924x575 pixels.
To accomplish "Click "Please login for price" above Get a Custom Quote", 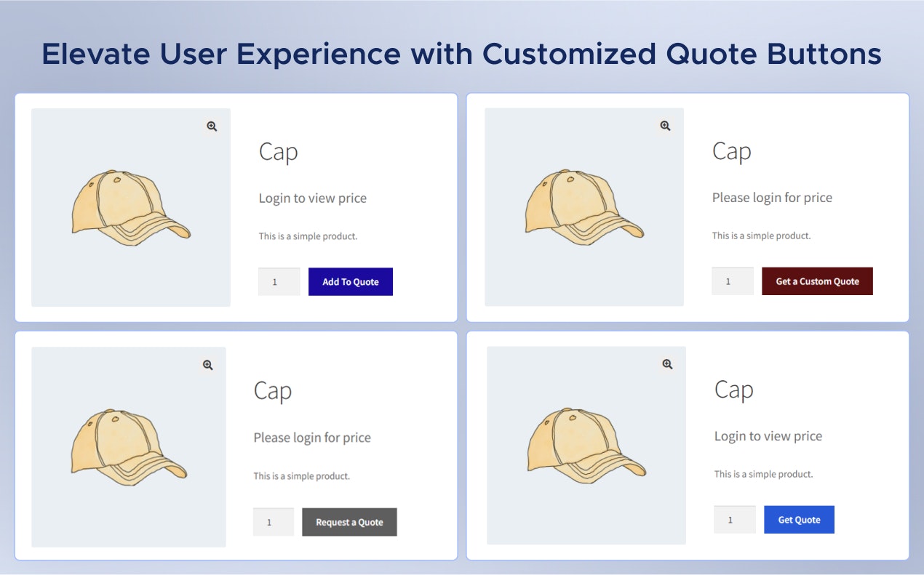I will [x=772, y=198].
